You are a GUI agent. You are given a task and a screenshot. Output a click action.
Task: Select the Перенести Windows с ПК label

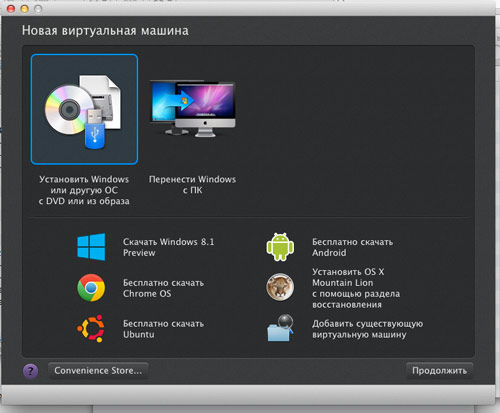[x=192, y=185]
